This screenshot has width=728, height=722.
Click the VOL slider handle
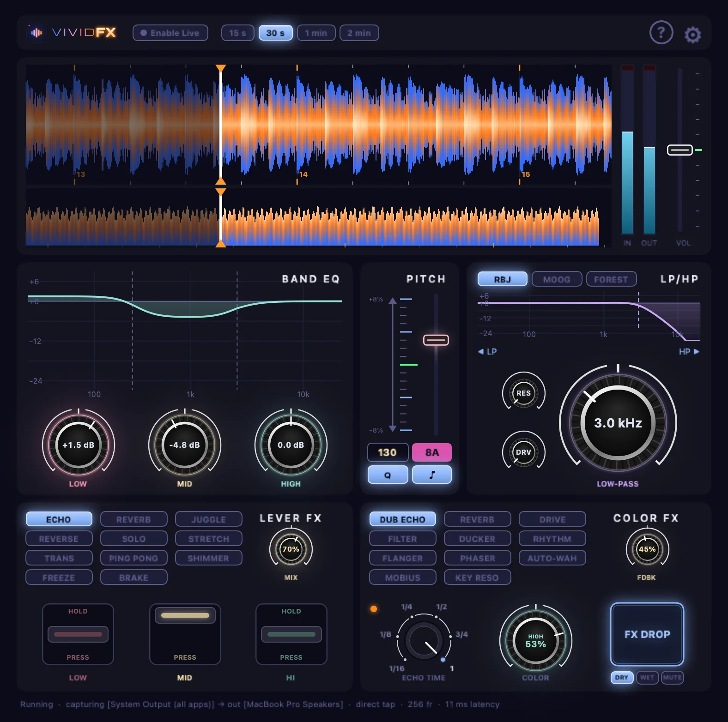[x=679, y=150]
